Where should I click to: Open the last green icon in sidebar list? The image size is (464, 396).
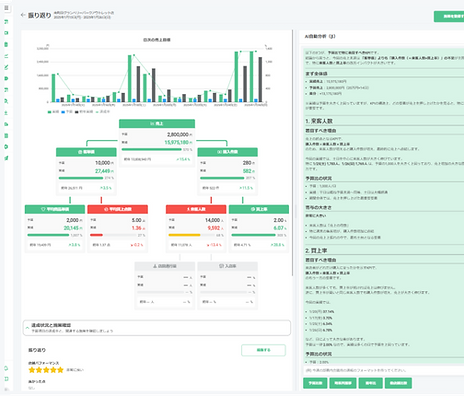click(6, 158)
